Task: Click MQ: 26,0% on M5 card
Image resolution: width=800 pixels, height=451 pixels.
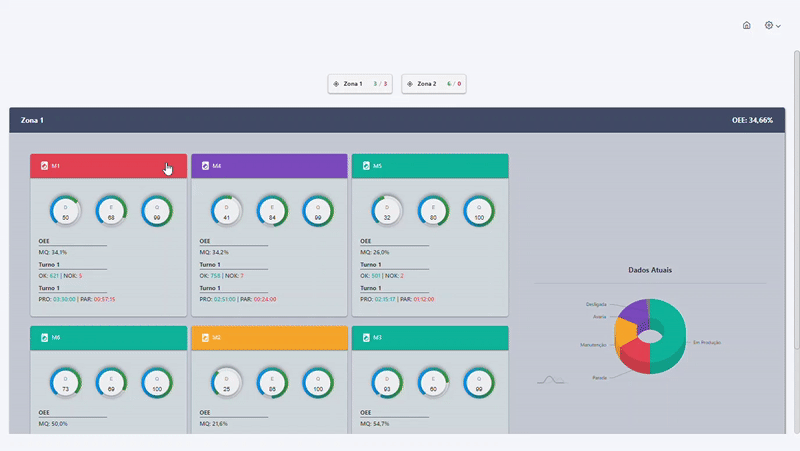Action: [374, 252]
